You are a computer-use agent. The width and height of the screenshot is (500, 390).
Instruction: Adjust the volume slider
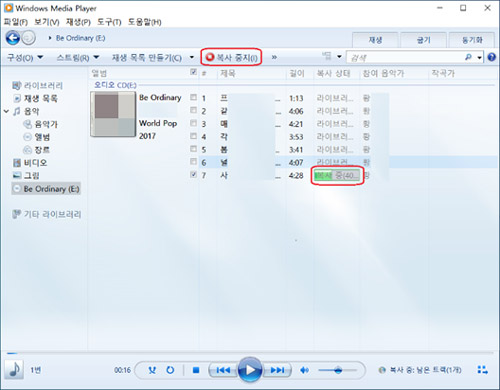pyautogui.click(x=337, y=370)
